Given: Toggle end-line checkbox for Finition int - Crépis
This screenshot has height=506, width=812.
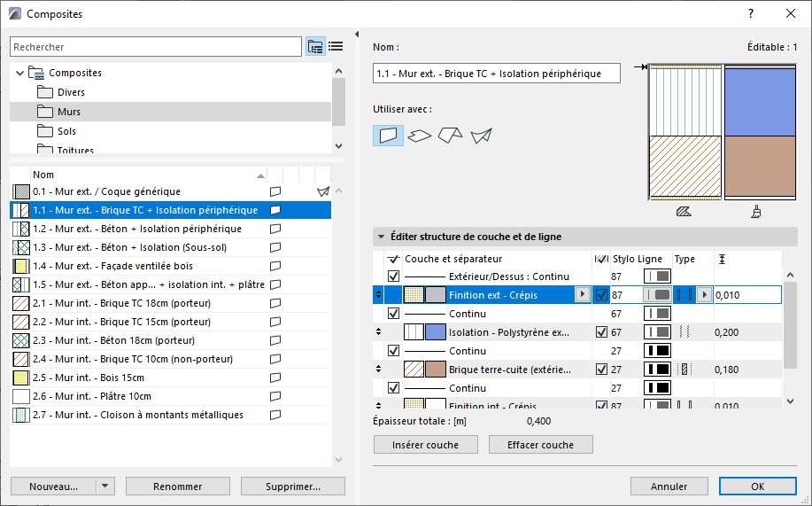Looking at the screenshot, I should coord(601,405).
